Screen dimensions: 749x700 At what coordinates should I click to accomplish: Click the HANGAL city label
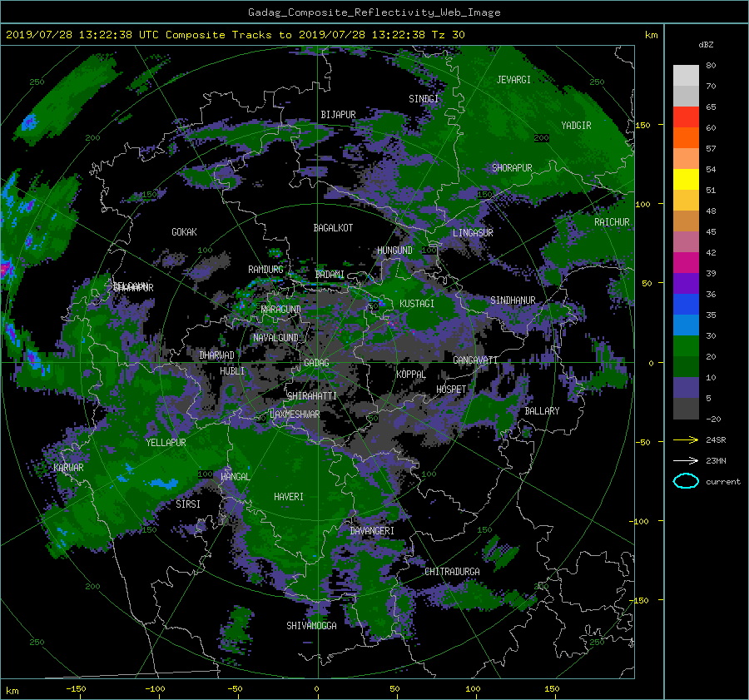(x=235, y=477)
